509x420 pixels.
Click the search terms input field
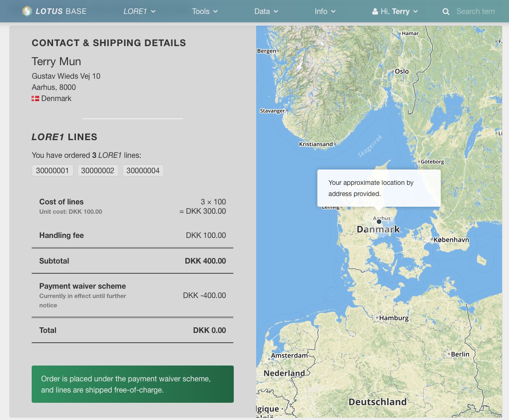(x=475, y=11)
